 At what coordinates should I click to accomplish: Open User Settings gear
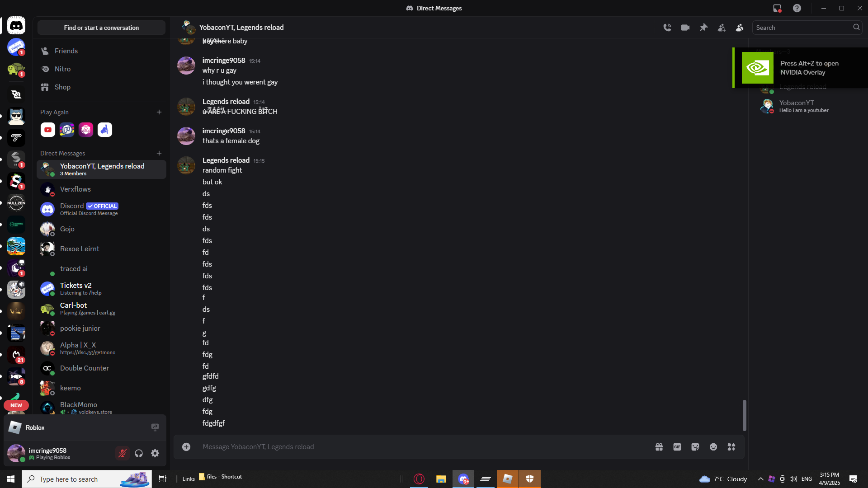tap(155, 453)
